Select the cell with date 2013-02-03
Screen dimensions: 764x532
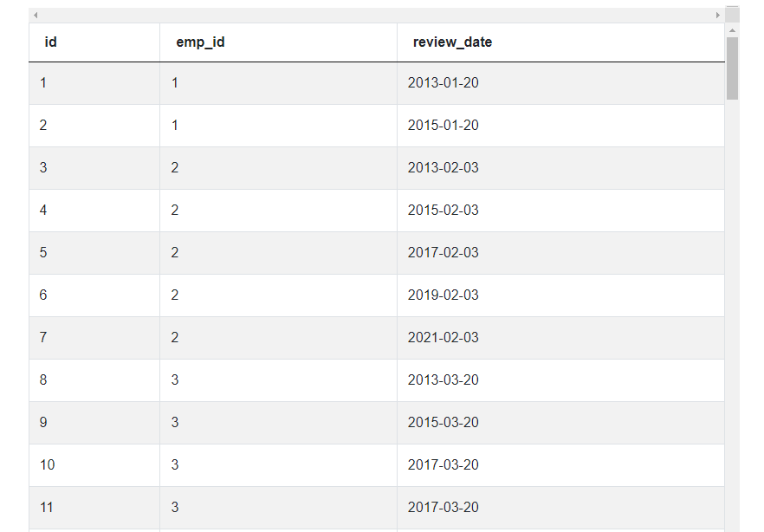[x=560, y=168]
